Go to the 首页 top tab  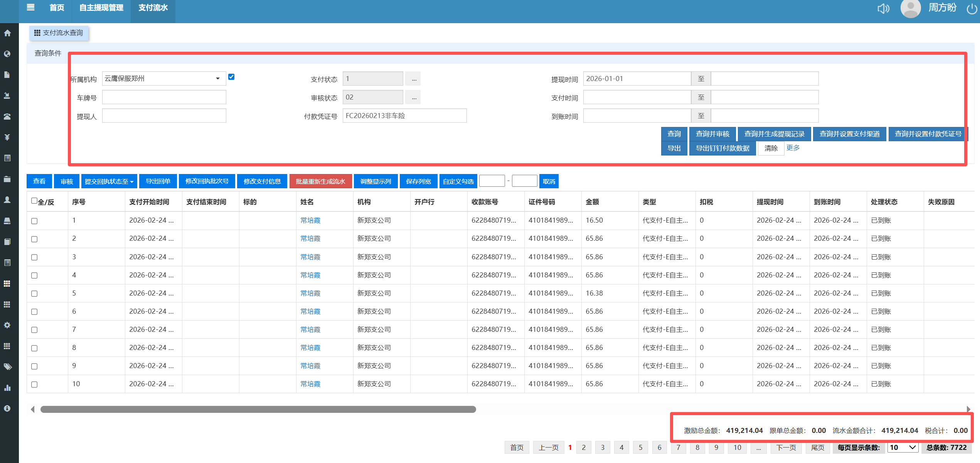pos(57,8)
